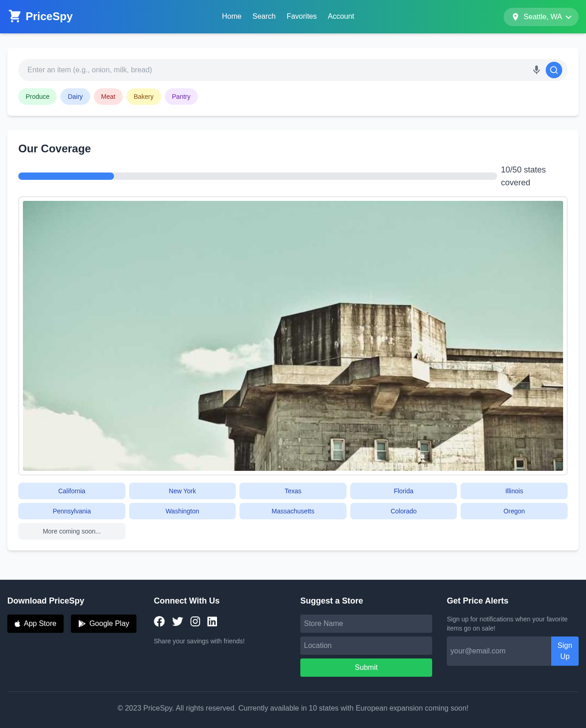This screenshot has height=728, width=586.
Task: Activate voice search microphone icon
Action: 536,70
